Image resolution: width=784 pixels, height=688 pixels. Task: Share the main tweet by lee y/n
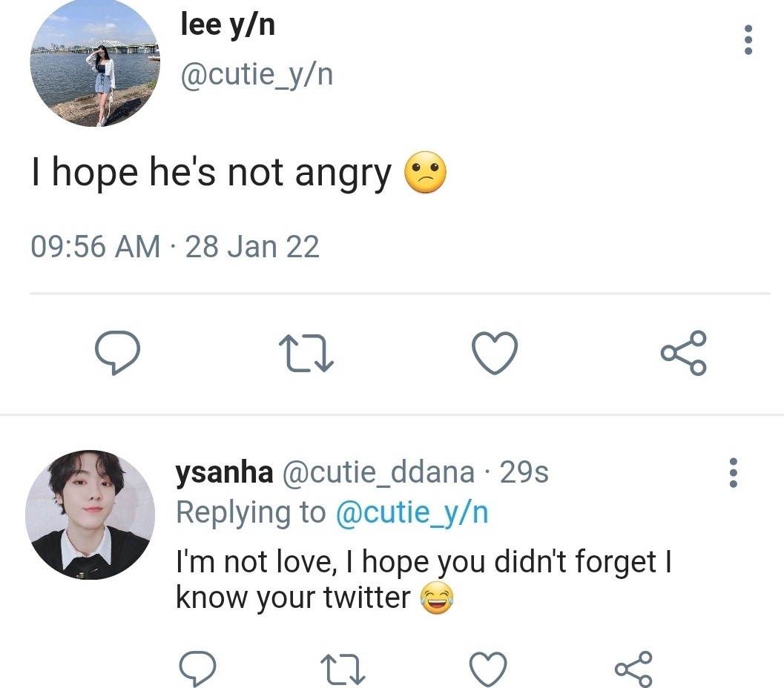click(683, 353)
